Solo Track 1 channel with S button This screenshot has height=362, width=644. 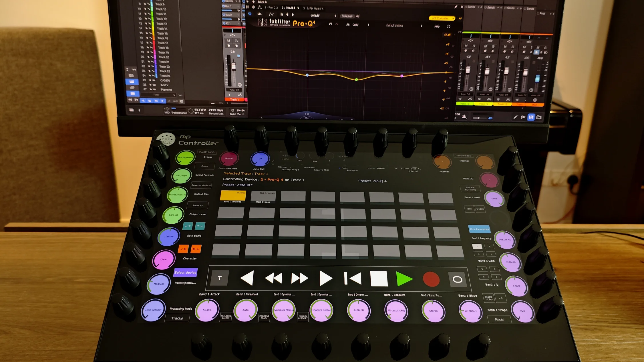236,41
